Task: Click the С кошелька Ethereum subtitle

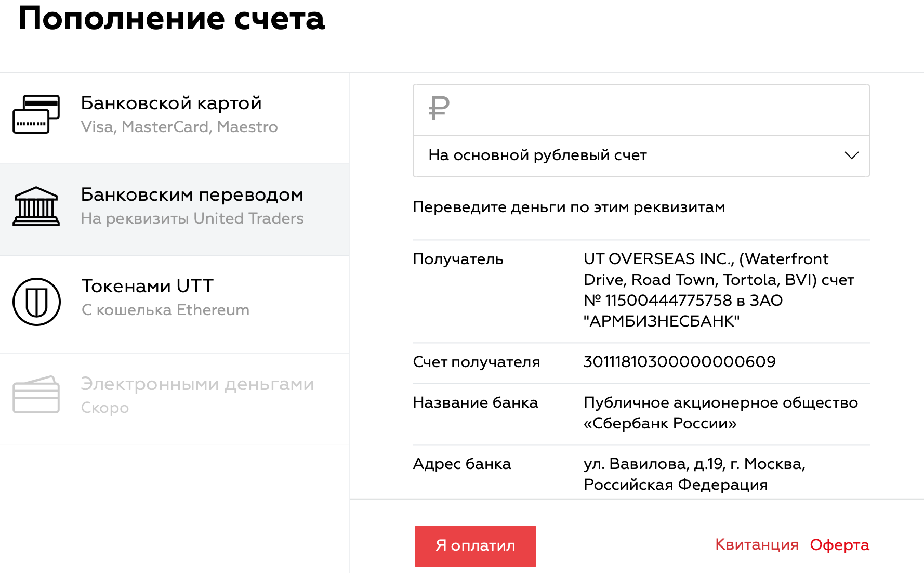Action: point(165,310)
